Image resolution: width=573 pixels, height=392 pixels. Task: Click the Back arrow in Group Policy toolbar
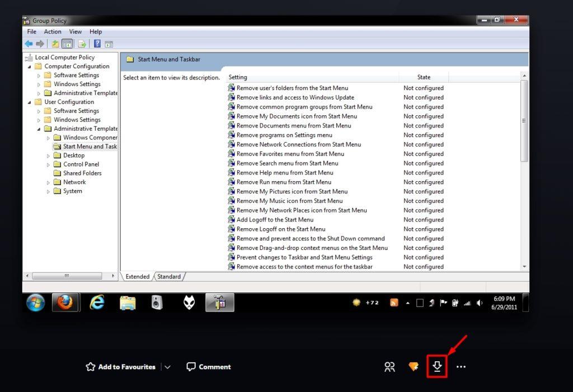point(29,44)
